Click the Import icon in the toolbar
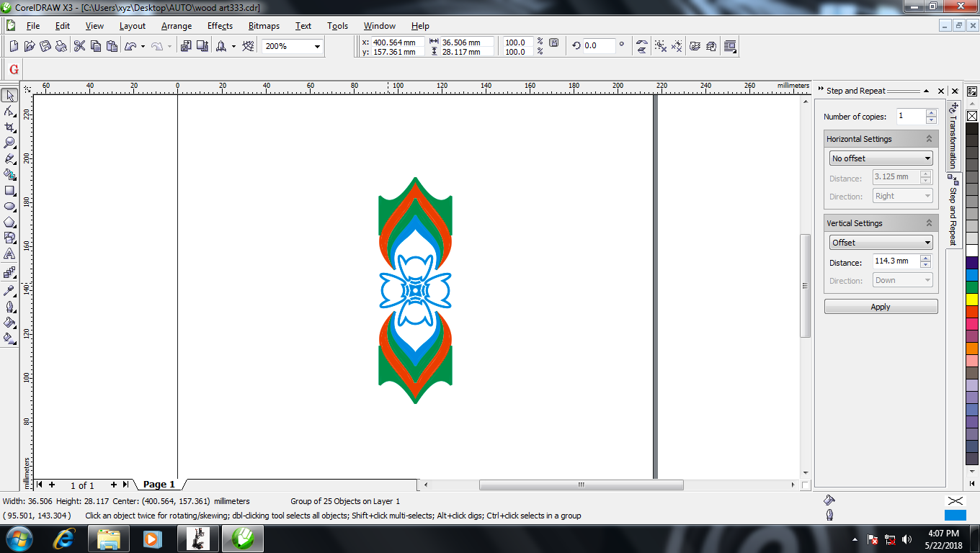This screenshot has height=553, width=980. tap(186, 46)
